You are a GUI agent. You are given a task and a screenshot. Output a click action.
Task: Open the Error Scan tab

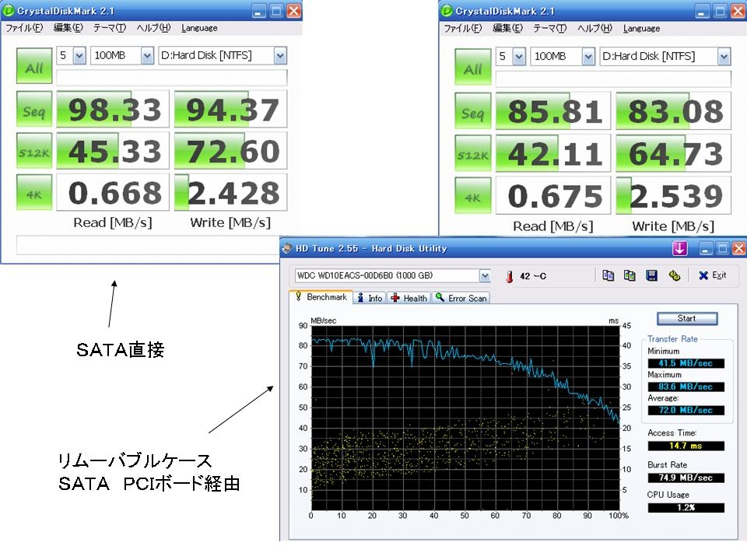coord(461,298)
